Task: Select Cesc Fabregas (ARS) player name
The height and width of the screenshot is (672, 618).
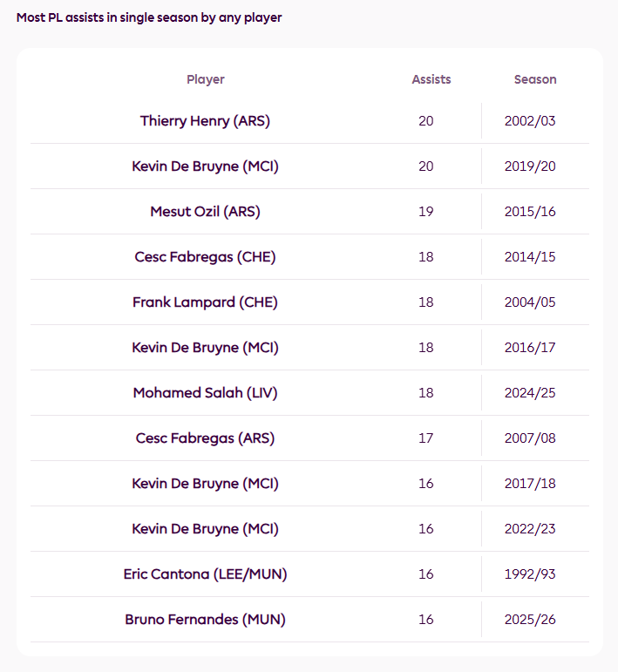Action: (x=205, y=438)
